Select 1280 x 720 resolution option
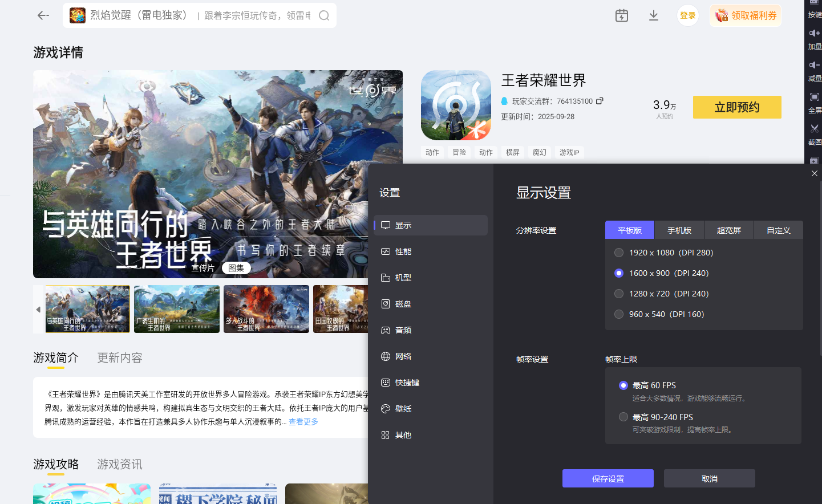This screenshot has width=822, height=504. 619,294
